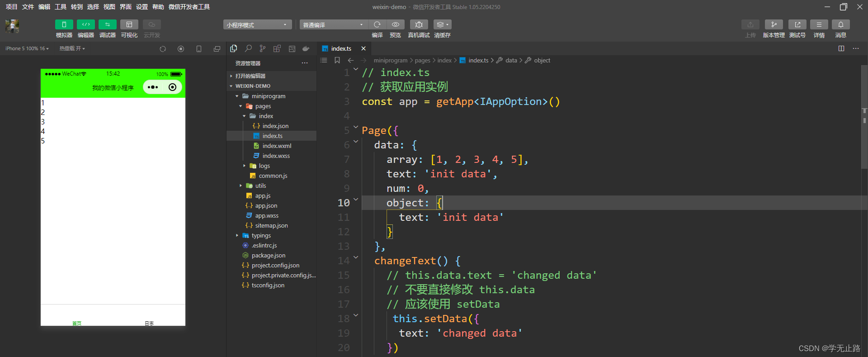Screen dimensions: 868x357
Task: Tap the 首页 tab in the simulator
Action: tap(77, 323)
